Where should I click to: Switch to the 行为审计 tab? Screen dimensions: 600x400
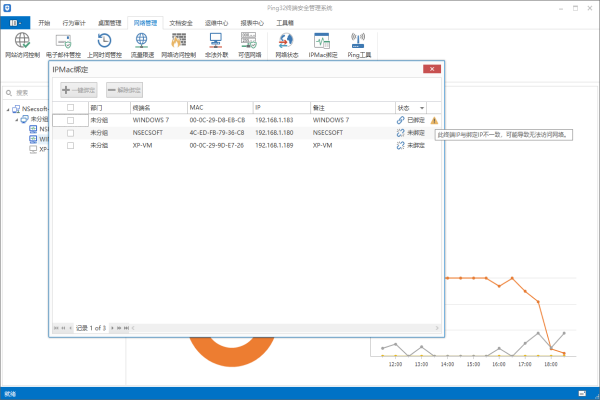(75, 21)
